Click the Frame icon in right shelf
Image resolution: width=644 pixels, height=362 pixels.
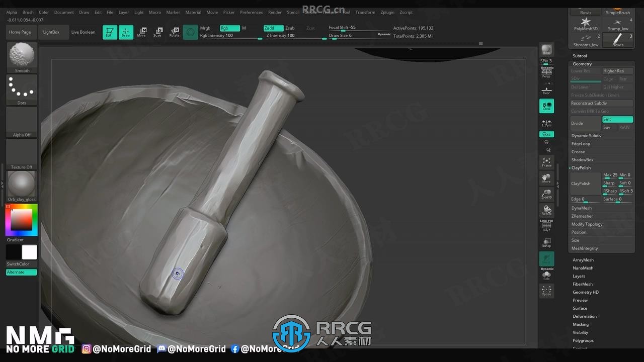tap(546, 162)
